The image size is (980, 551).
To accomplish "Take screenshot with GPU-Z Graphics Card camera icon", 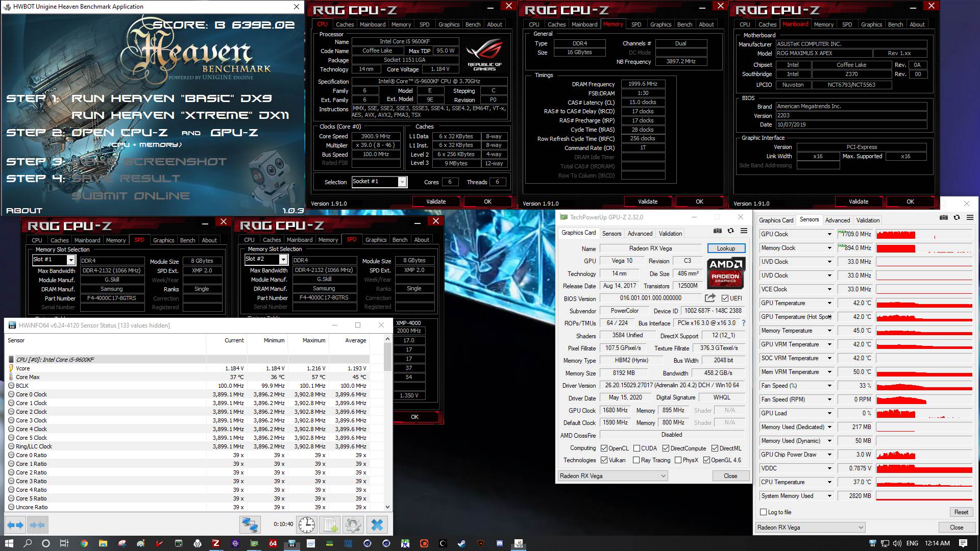I will tap(717, 231).
